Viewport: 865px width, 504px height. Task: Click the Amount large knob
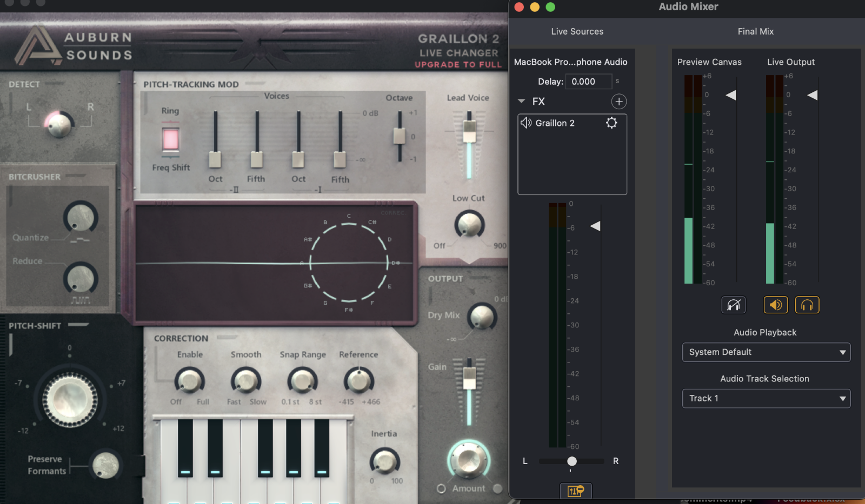[x=469, y=460]
